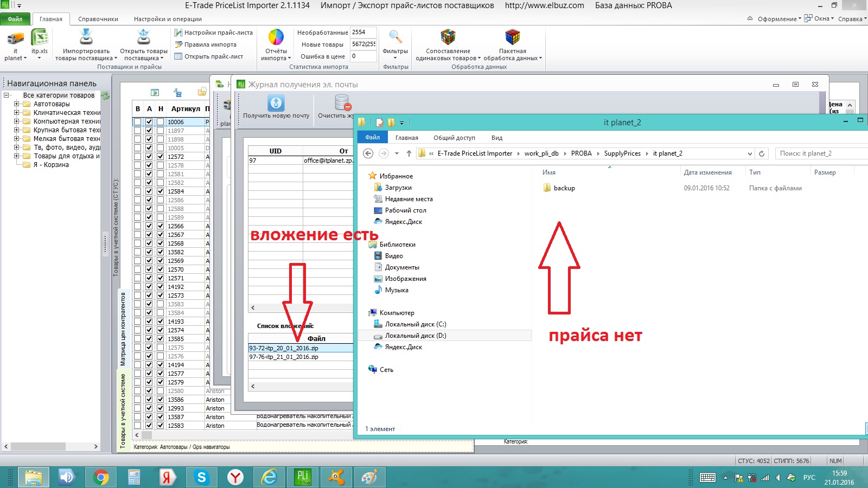Open import rules (Правила импорта)
This screenshot has height=488, width=868.
[x=205, y=44]
